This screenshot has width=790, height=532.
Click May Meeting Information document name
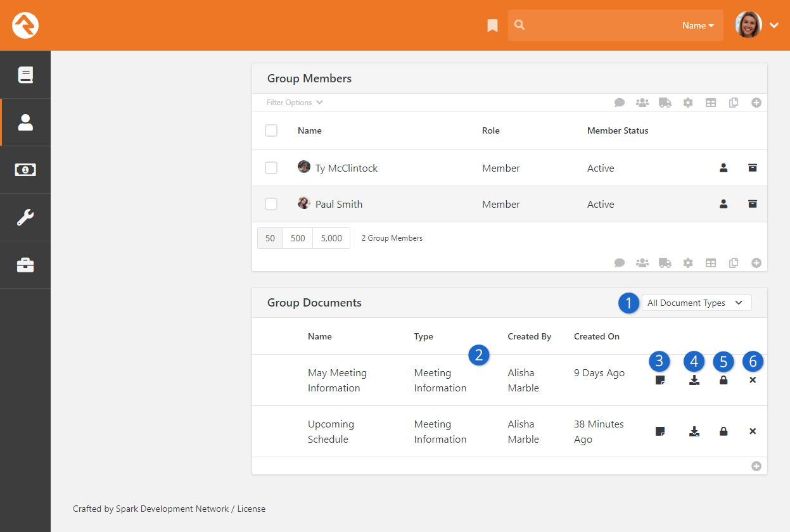pyautogui.click(x=338, y=380)
